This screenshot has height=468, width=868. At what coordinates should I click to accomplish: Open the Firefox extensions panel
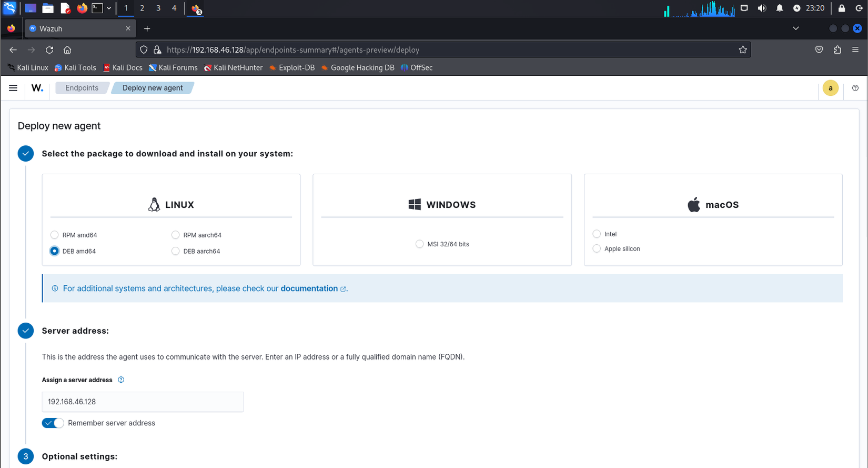coord(837,49)
